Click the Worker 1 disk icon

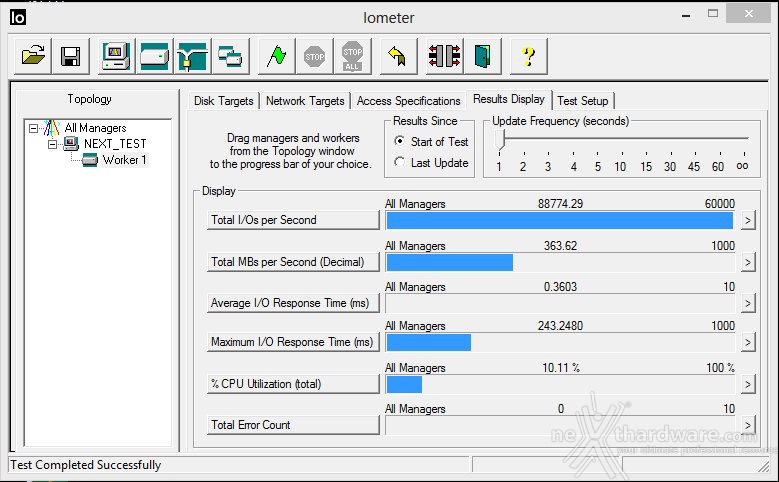coord(89,160)
